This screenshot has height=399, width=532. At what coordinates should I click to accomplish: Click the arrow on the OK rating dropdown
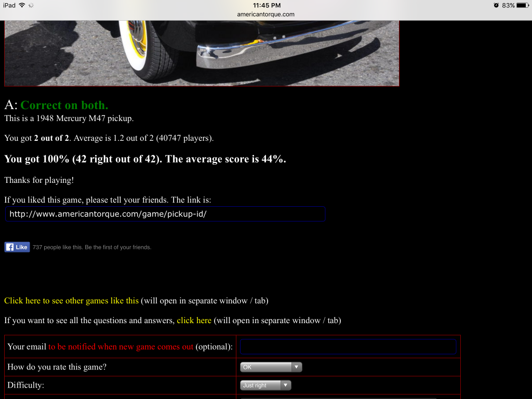(x=297, y=367)
